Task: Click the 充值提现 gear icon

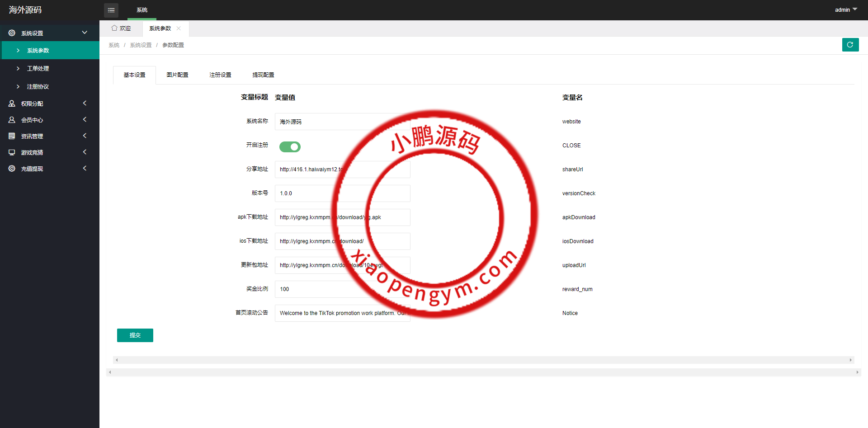Action: (12, 169)
